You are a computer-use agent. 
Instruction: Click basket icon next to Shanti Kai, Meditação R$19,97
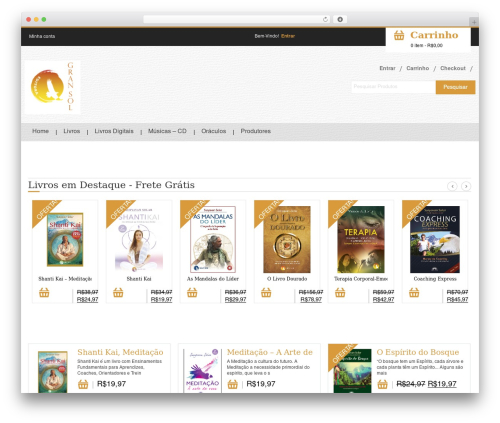coord(83,384)
